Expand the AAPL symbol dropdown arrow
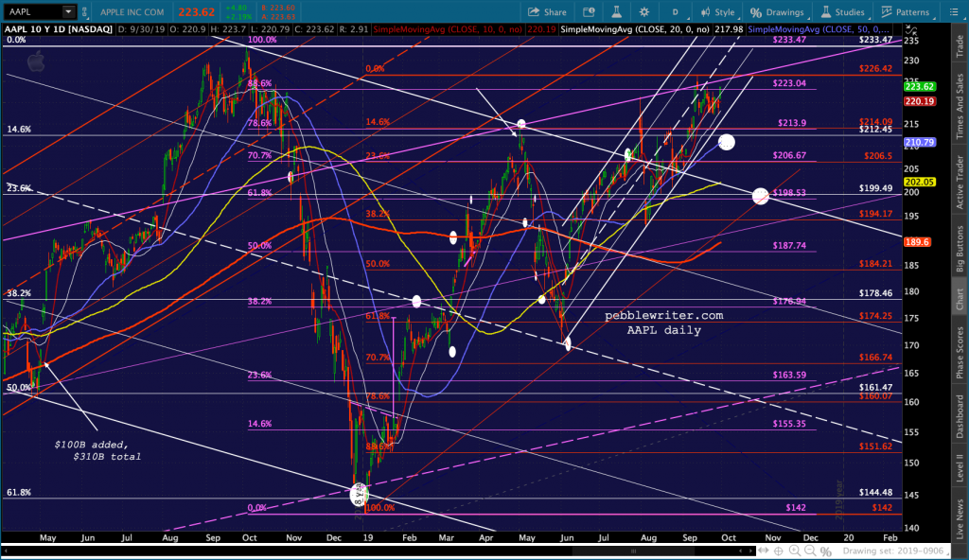969x560 pixels. pos(68,11)
